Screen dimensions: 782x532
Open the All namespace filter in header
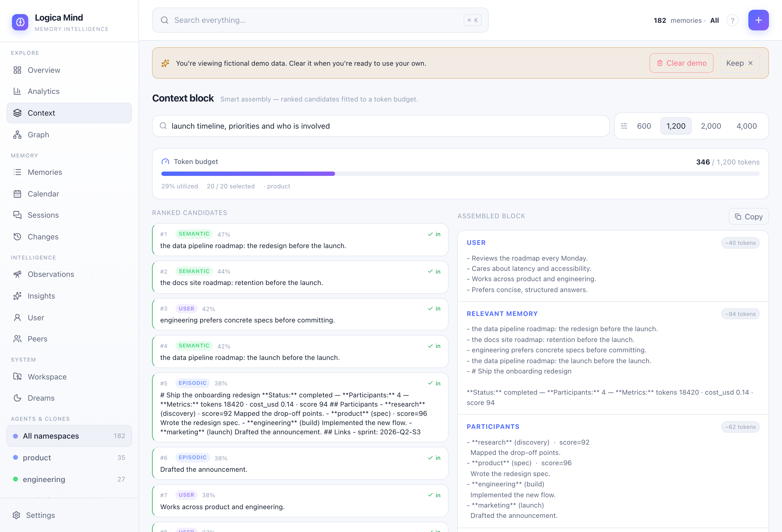coord(714,20)
